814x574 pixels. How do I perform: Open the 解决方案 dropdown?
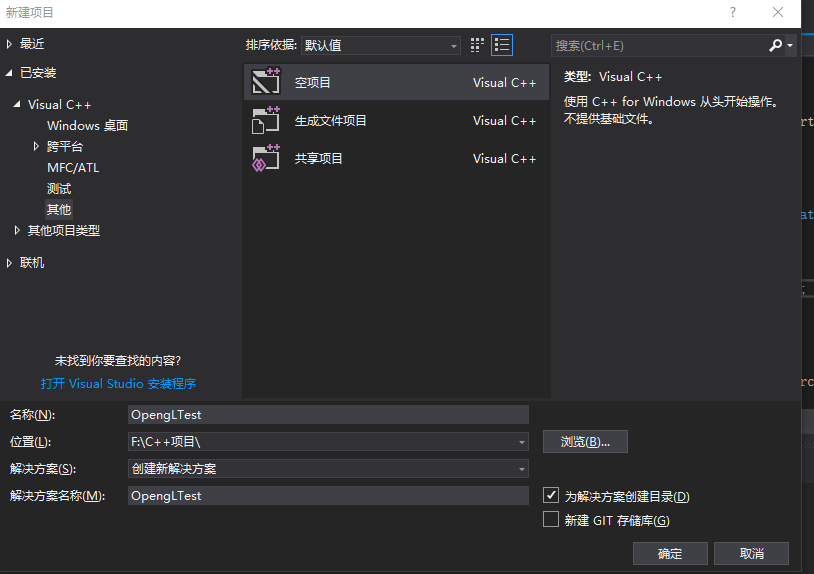click(x=328, y=469)
